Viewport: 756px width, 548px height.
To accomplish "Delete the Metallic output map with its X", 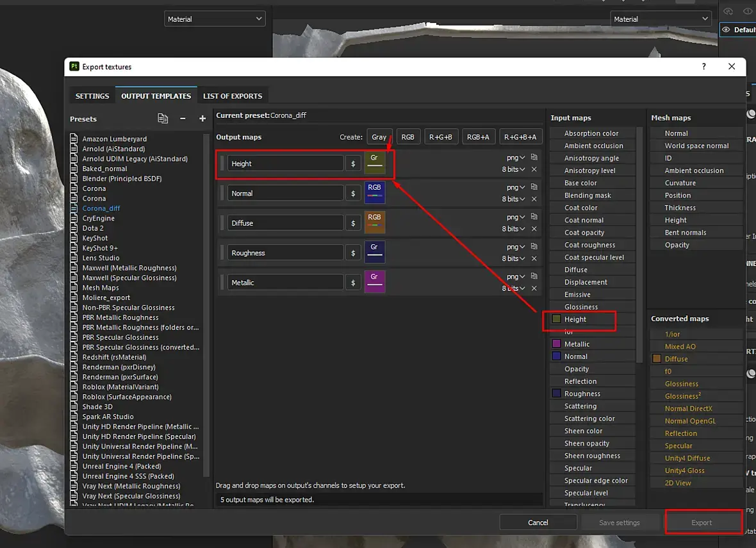I will pos(534,288).
